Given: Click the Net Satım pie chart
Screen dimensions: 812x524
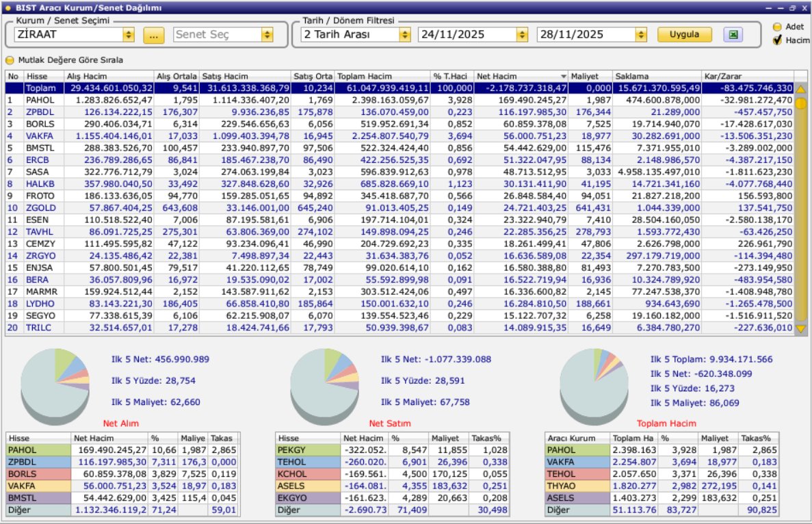Looking at the screenshot, I should point(325,387).
